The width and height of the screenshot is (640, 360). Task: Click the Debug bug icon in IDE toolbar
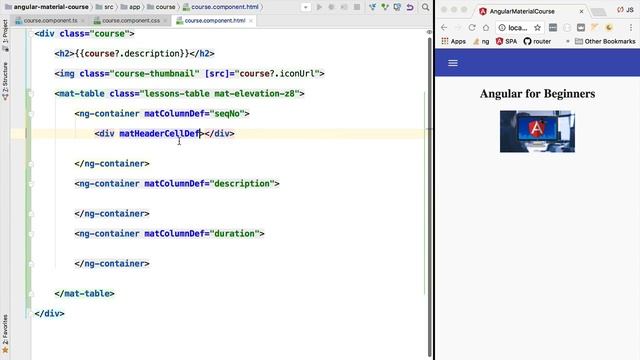(x=331, y=7)
